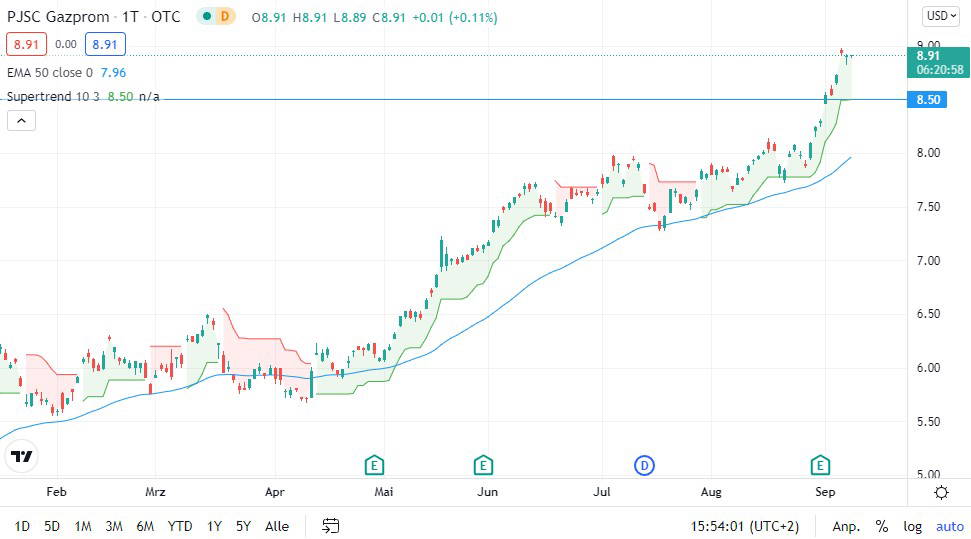Open the USD currency dropdown
The image size is (971, 539).
[x=942, y=15]
